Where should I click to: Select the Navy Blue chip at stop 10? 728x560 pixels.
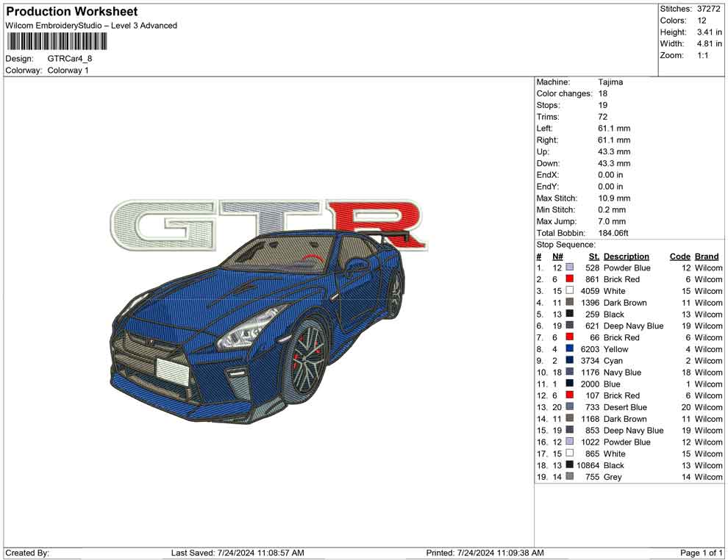click(568, 372)
